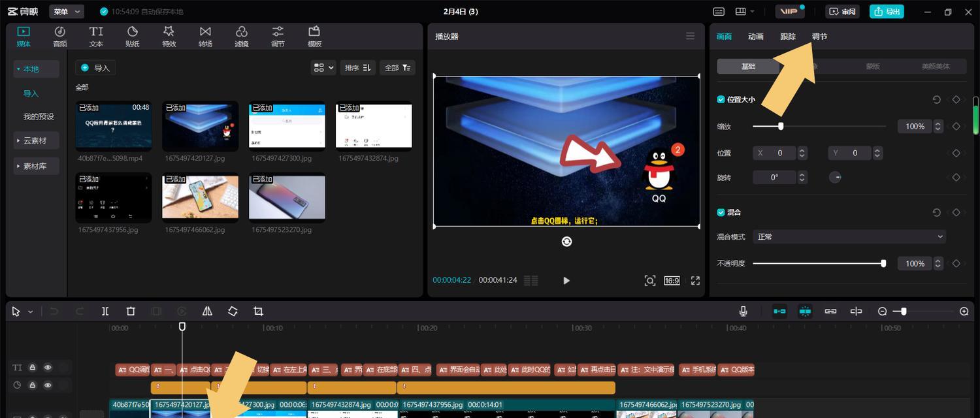Click the 导入 import button with plus
The image size is (980, 418).
(x=95, y=68)
